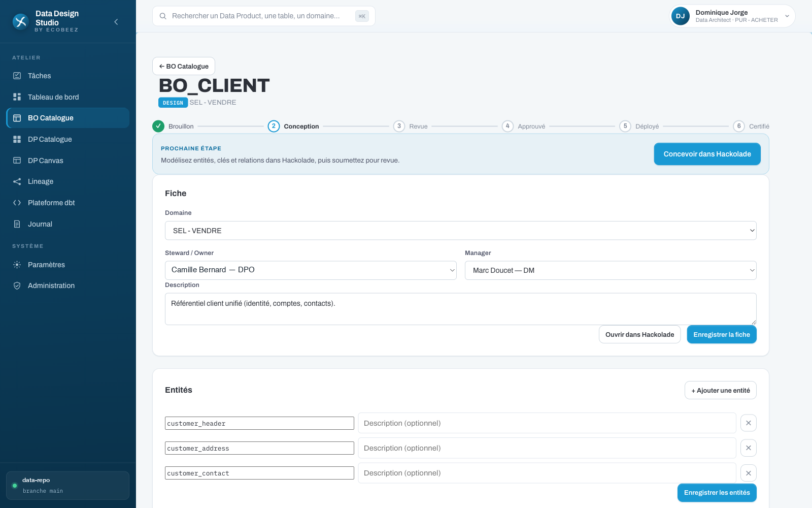Click the DJ user avatar
The width and height of the screenshot is (812, 508).
point(681,16)
